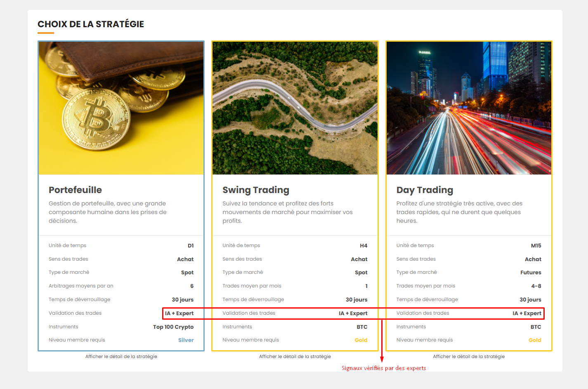
Task: Select the Portefeuille strategy title
Action: [75, 190]
